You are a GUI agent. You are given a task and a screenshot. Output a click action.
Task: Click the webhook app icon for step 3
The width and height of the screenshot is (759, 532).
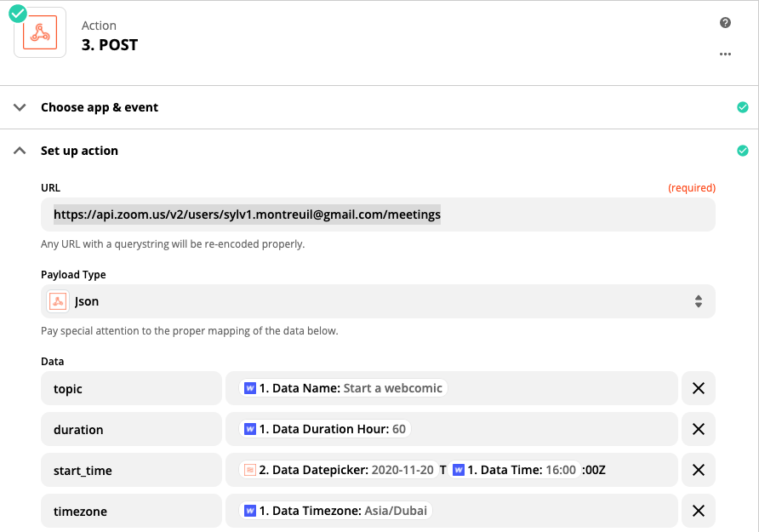(x=40, y=33)
